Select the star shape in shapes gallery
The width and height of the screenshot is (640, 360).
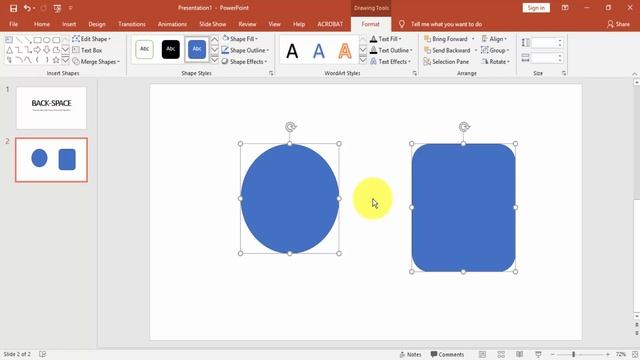56,60
